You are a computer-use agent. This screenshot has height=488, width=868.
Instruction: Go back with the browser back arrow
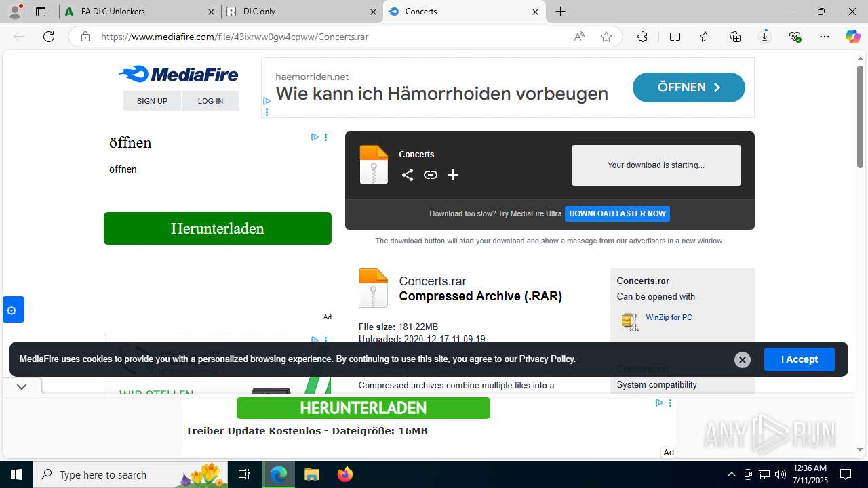point(19,37)
